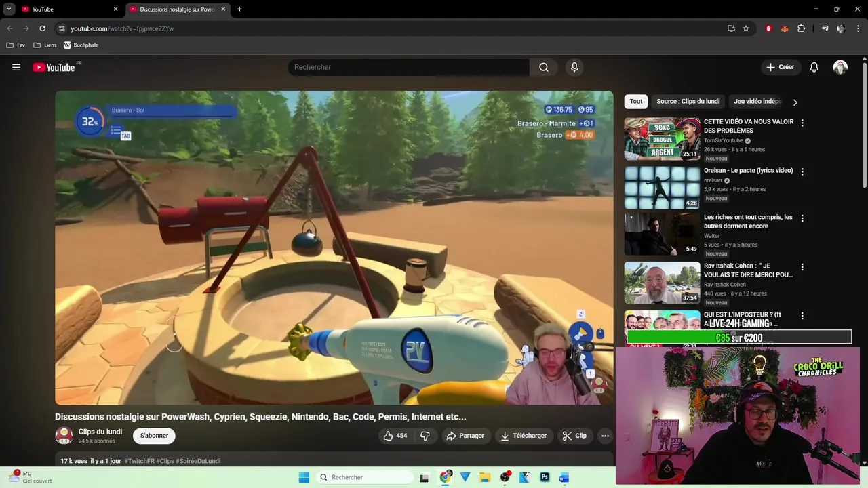Open the YouTube hamburger guide menu

[x=16, y=67]
